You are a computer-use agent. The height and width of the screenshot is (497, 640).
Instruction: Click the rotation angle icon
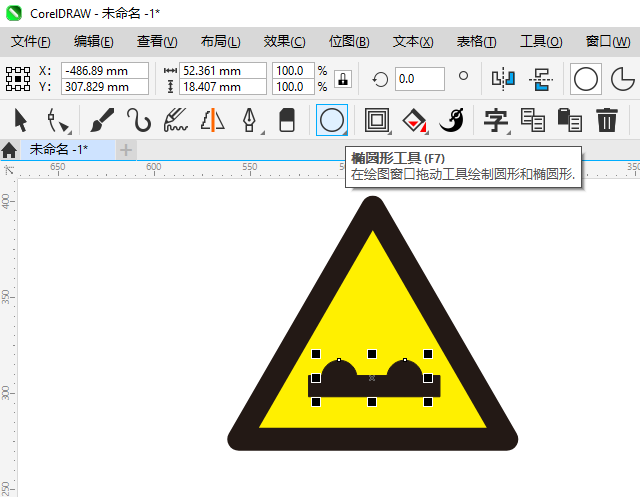pos(380,79)
